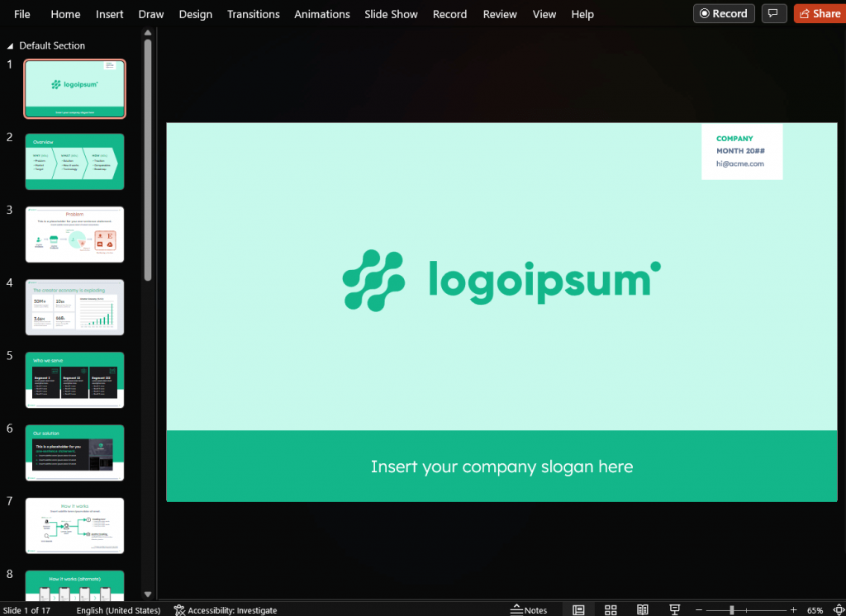The image size is (846, 616).
Task: Open the File menu
Action: coord(21,14)
